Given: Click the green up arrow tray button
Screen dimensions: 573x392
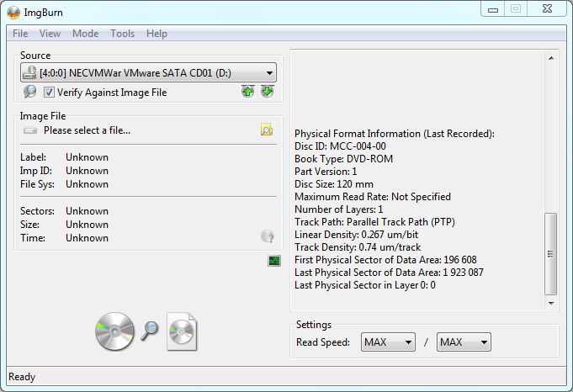Looking at the screenshot, I should pos(247,92).
